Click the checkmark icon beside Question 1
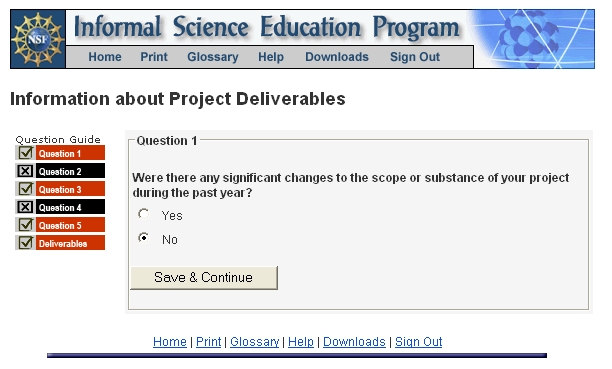The height and width of the screenshot is (369, 612). (x=26, y=153)
